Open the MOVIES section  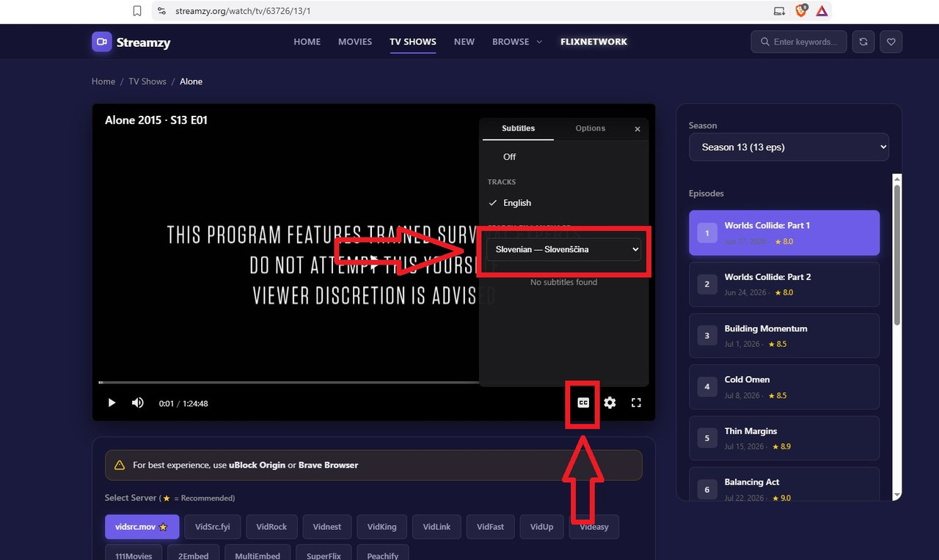pos(355,42)
